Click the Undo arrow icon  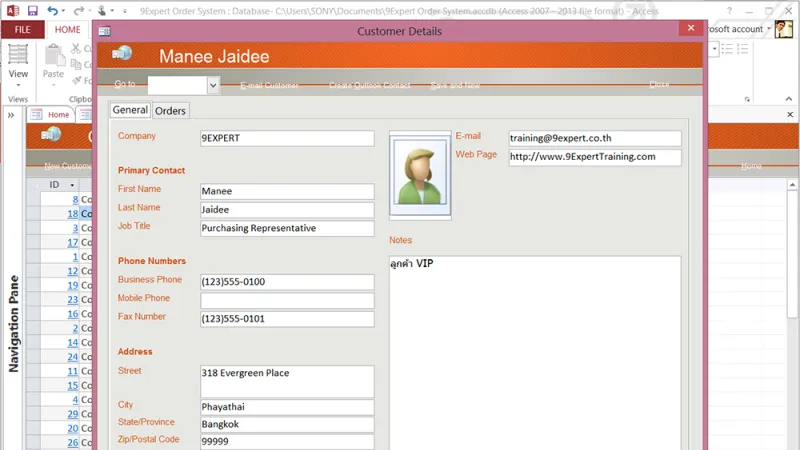pyautogui.click(x=53, y=11)
